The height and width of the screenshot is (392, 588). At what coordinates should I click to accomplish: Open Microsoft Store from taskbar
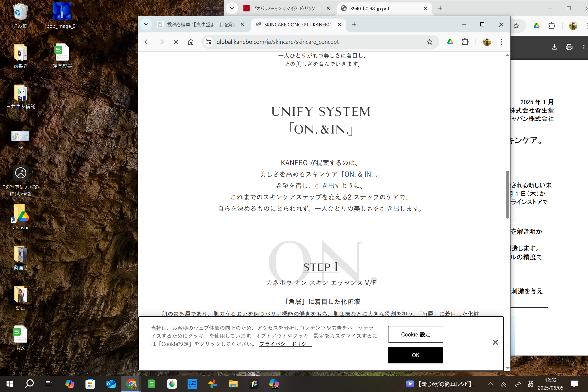90,384
